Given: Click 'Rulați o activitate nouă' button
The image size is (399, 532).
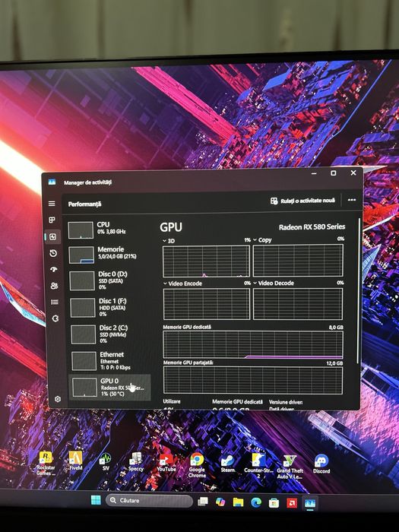Looking at the screenshot, I should pos(302,201).
